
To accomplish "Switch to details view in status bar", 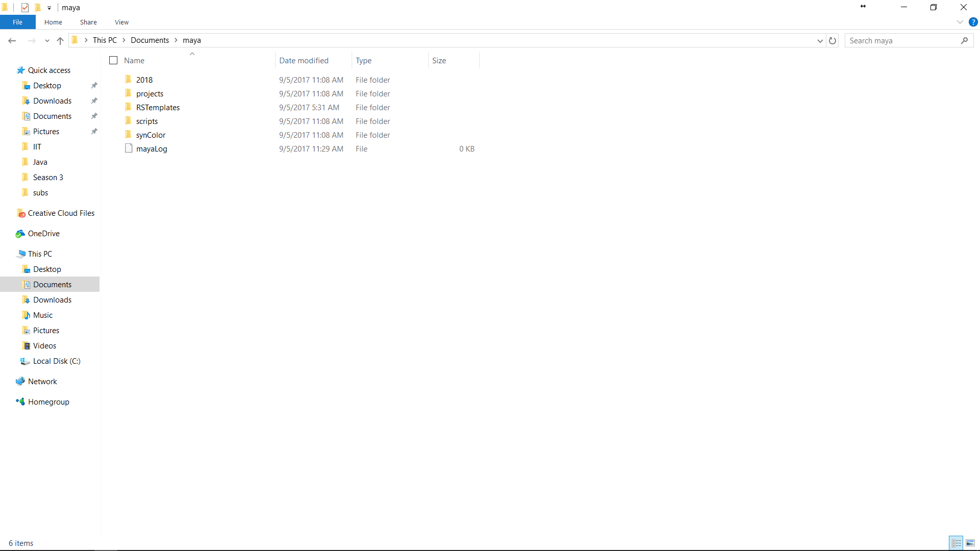I will click(956, 543).
